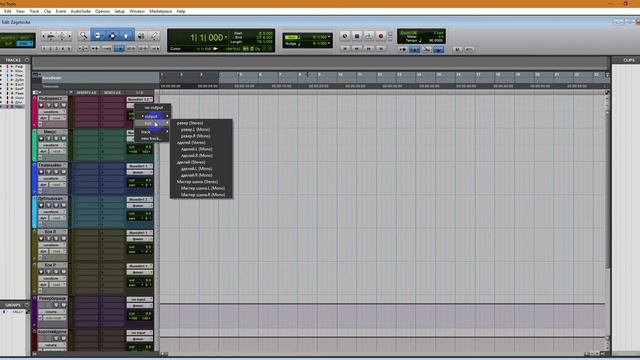This screenshot has width=640, height=360.
Task: Click the Go to End transport button
Action: pos(380,49)
